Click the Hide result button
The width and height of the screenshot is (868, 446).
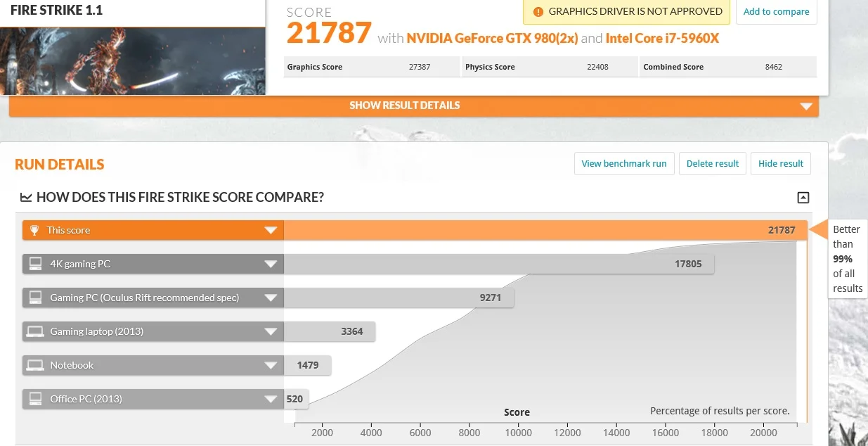click(781, 164)
